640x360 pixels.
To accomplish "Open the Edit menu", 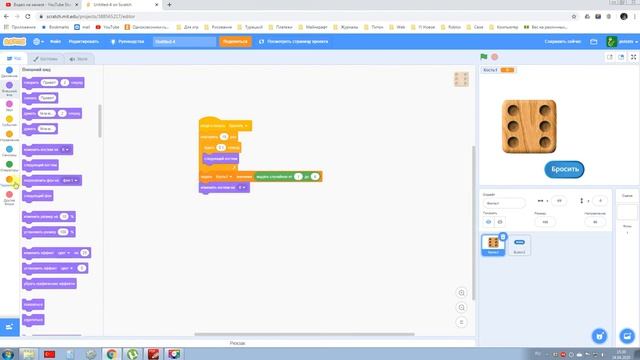I will tap(84, 42).
